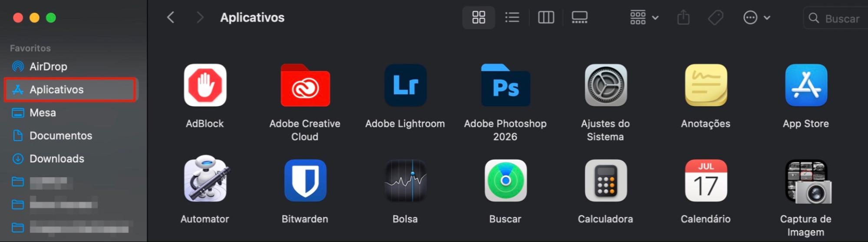
Task: Click the Share toolbar icon
Action: tap(683, 17)
